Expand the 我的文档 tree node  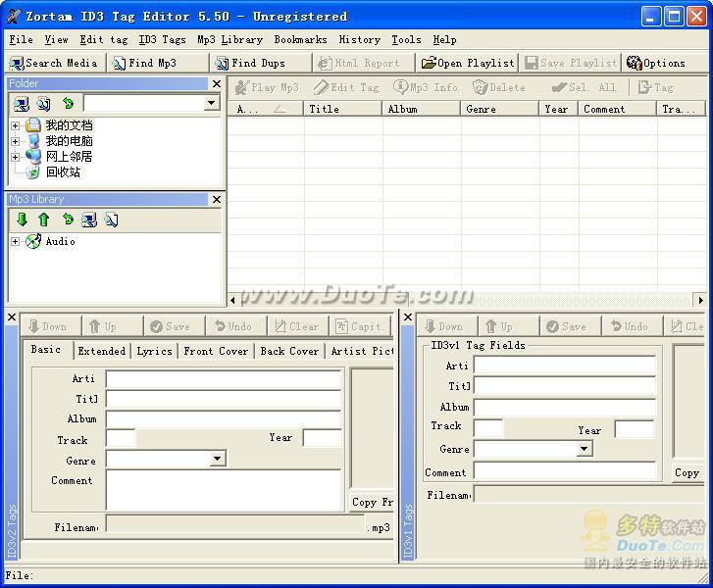click(x=15, y=125)
